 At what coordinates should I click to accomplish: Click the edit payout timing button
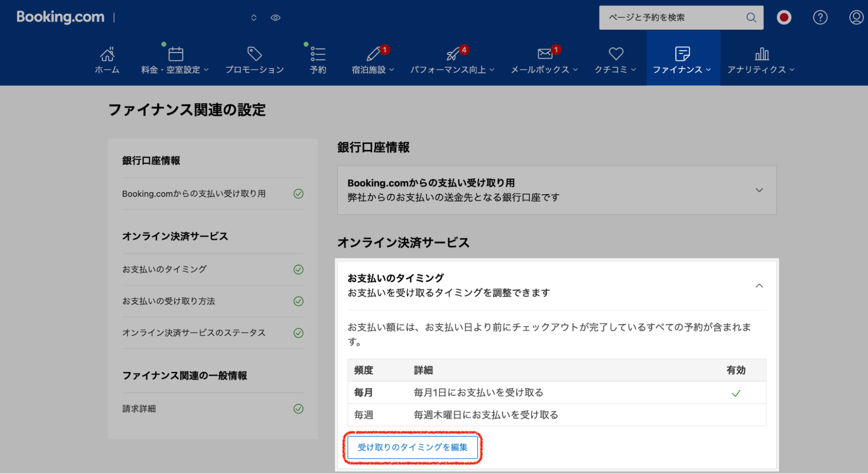412,447
